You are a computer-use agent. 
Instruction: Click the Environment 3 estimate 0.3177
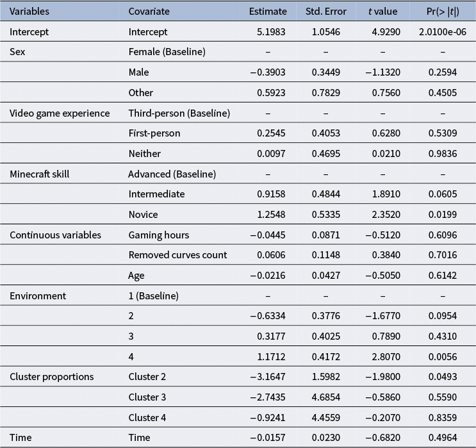271,336
